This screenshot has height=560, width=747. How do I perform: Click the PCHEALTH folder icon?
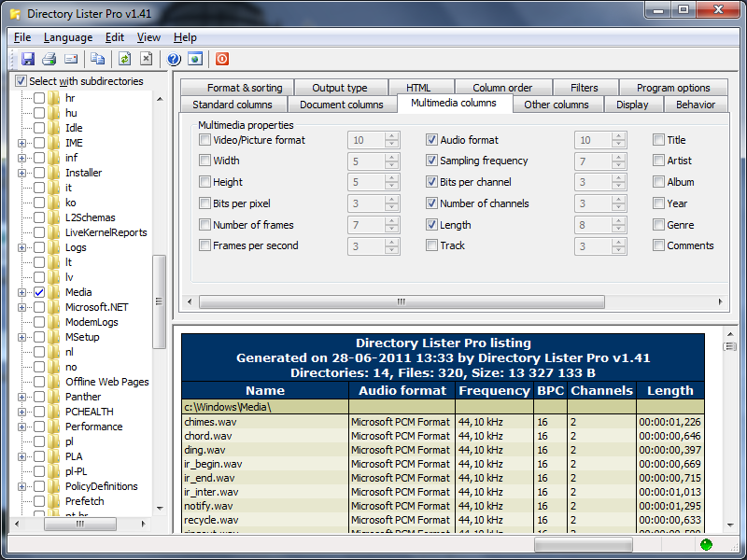(x=53, y=412)
